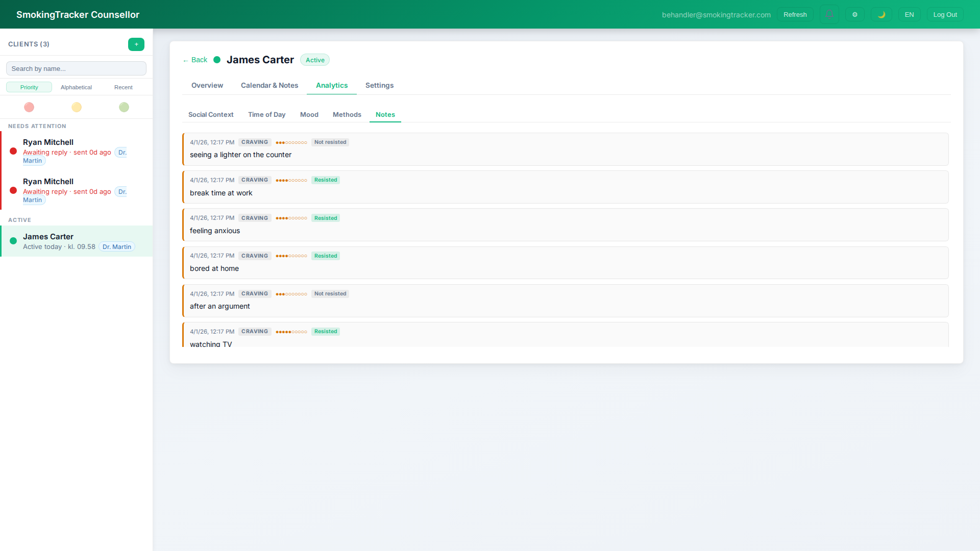This screenshot has width=980, height=551.
Task: Filter clients by the red status dot
Action: 29,107
